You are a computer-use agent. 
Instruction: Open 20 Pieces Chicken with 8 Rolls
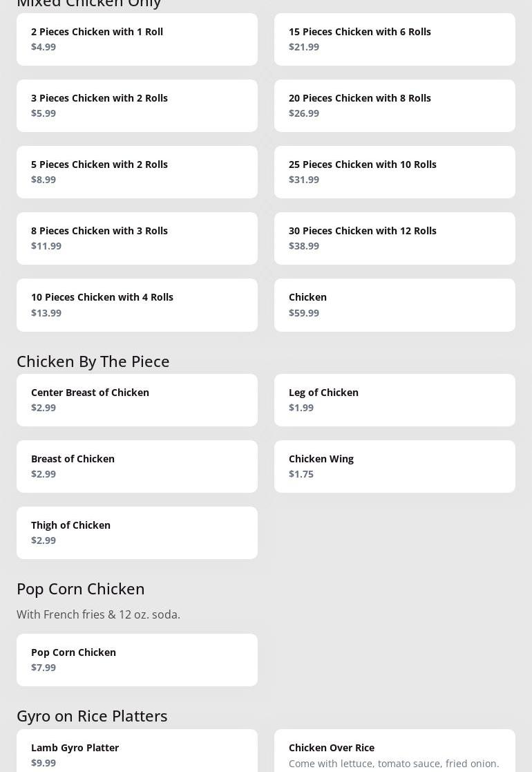pos(395,106)
